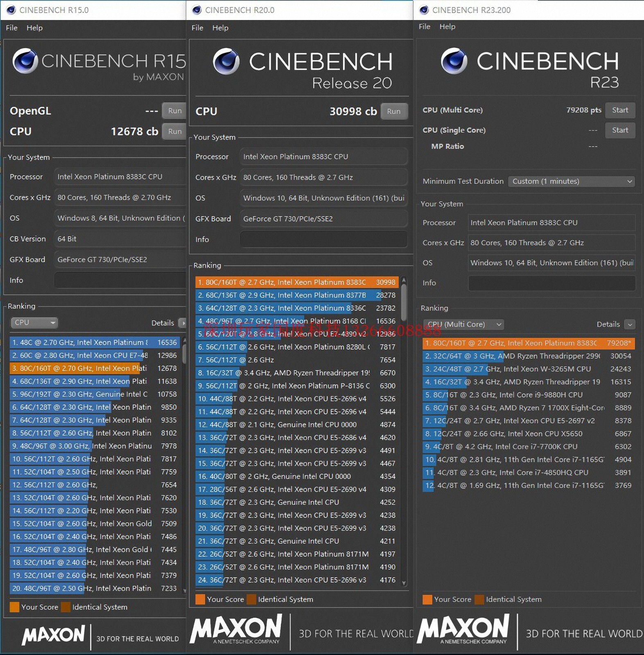Expand the Details arrow in R23 ranking
The height and width of the screenshot is (655, 644).
[x=630, y=325]
